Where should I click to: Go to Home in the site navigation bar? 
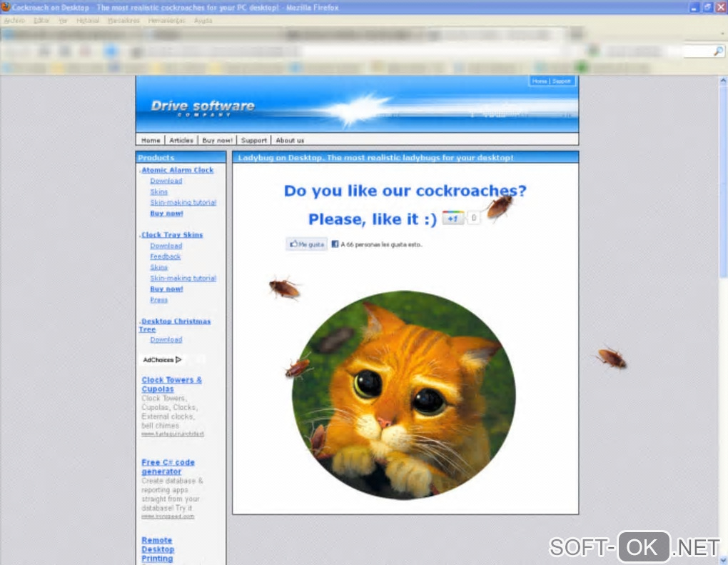click(x=151, y=140)
